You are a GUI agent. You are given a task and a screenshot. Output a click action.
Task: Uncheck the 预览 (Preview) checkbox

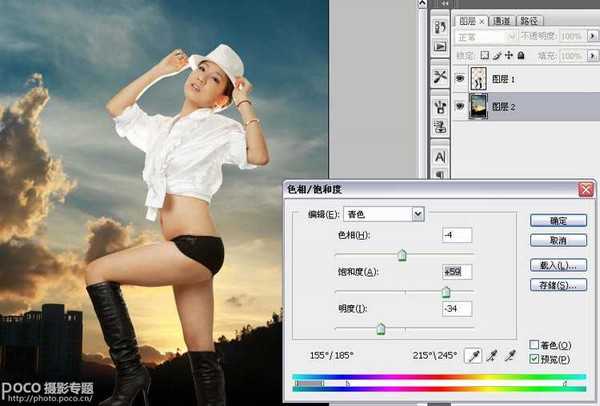pyautogui.click(x=534, y=359)
